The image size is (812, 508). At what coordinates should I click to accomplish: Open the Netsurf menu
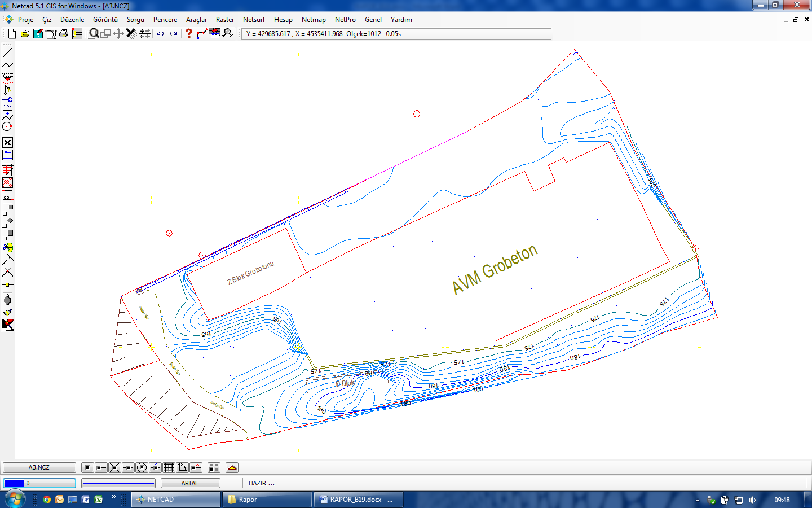coord(254,20)
